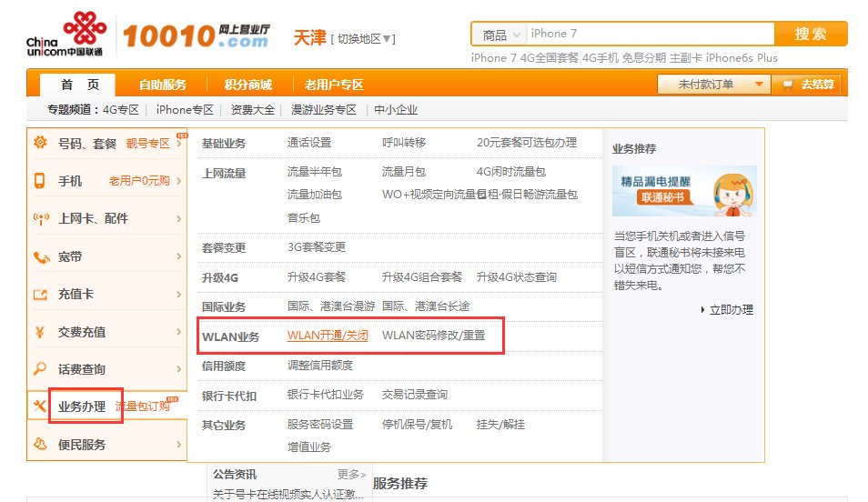Open the 调整信用额度 link
The width and height of the screenshot is (868, 502).
[x=320, y=366]
